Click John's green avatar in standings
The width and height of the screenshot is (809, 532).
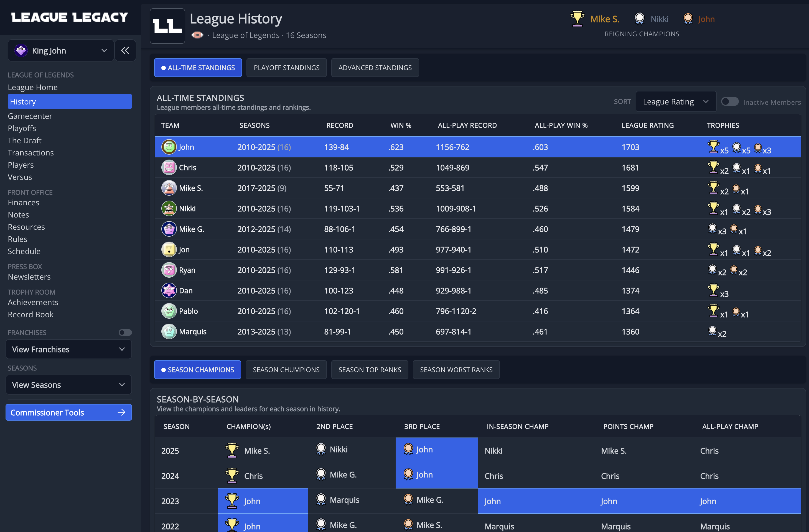tap(169, 147)
